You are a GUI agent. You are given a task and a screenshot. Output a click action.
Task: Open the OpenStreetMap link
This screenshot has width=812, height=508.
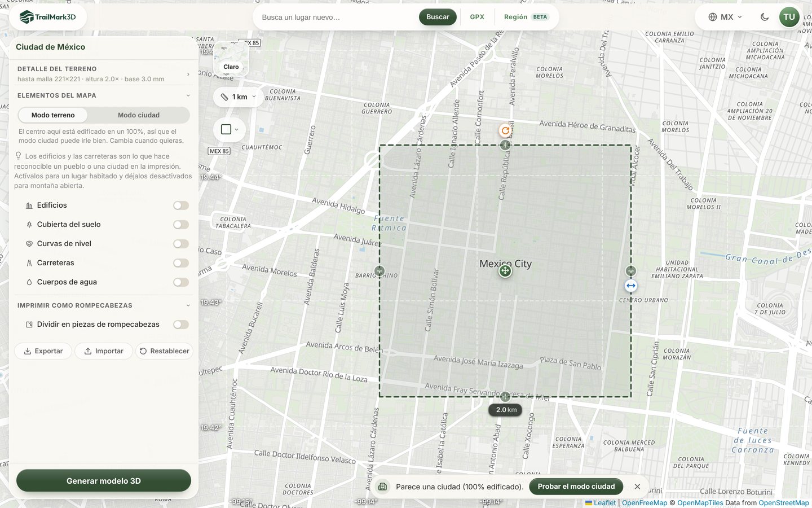coord(784,503)
